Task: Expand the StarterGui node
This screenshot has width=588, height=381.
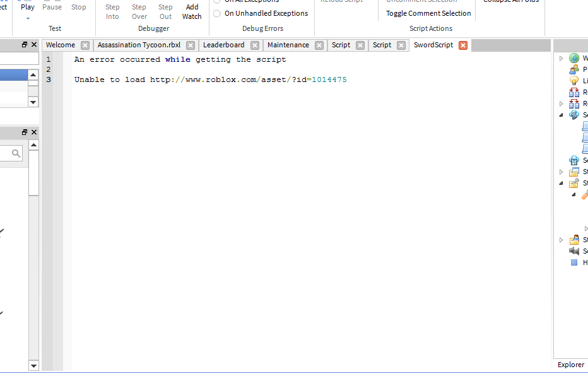Action: click(561, 172)
